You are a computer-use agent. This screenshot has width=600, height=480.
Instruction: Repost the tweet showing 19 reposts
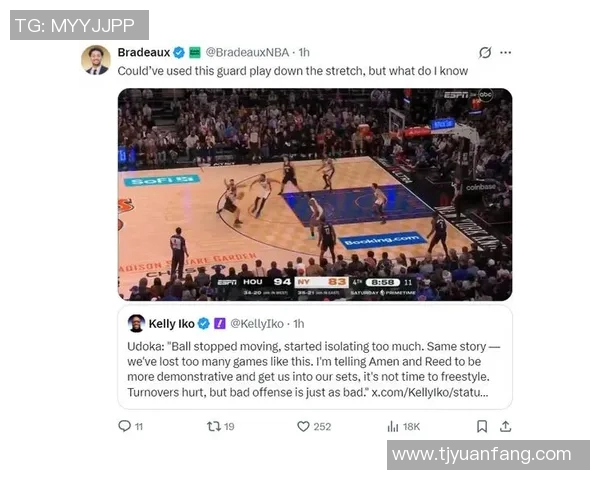click(220, 426)
